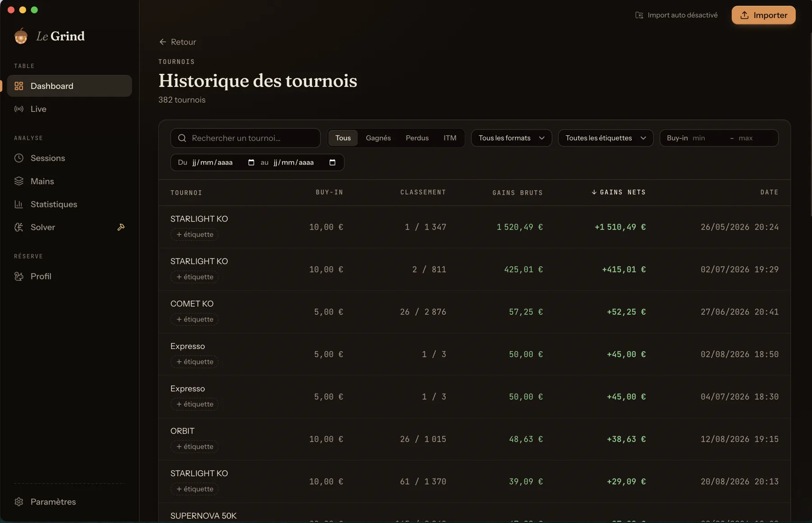Add étiquette to ORBIT row
The height and width of the screenshot is (523, 812).
pos(194,446)
